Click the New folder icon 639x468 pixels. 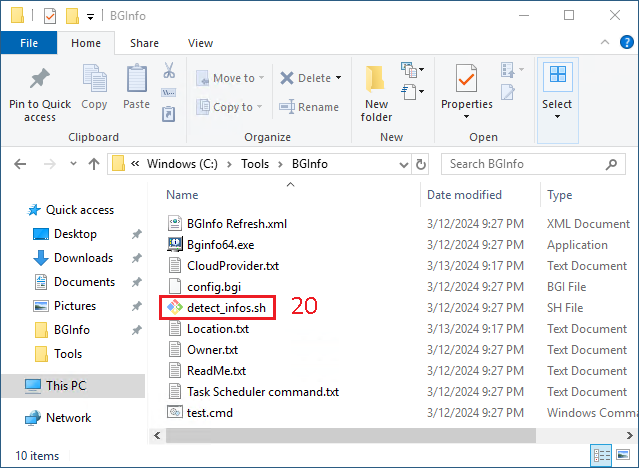[x=375, y=78]
